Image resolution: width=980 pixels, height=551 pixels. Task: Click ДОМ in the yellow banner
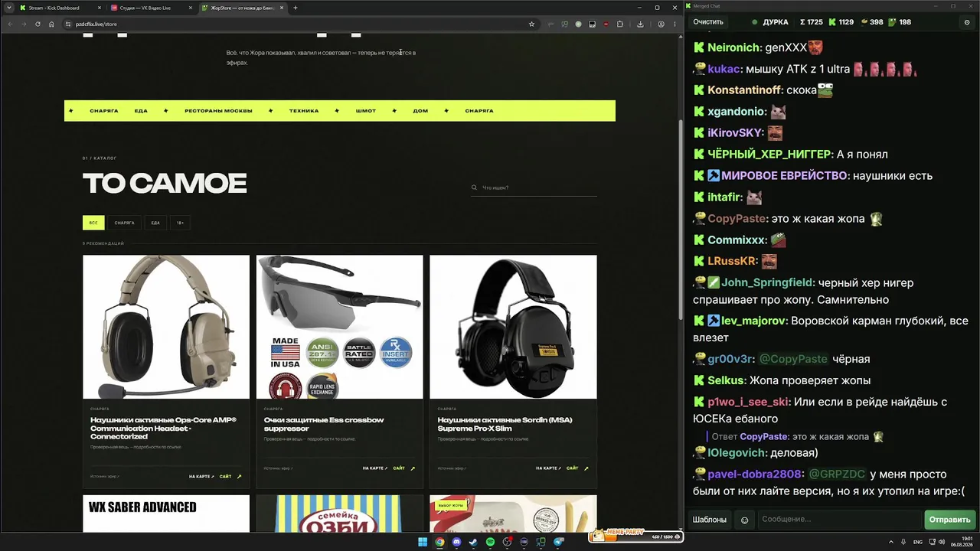click(x=420, y=111)
